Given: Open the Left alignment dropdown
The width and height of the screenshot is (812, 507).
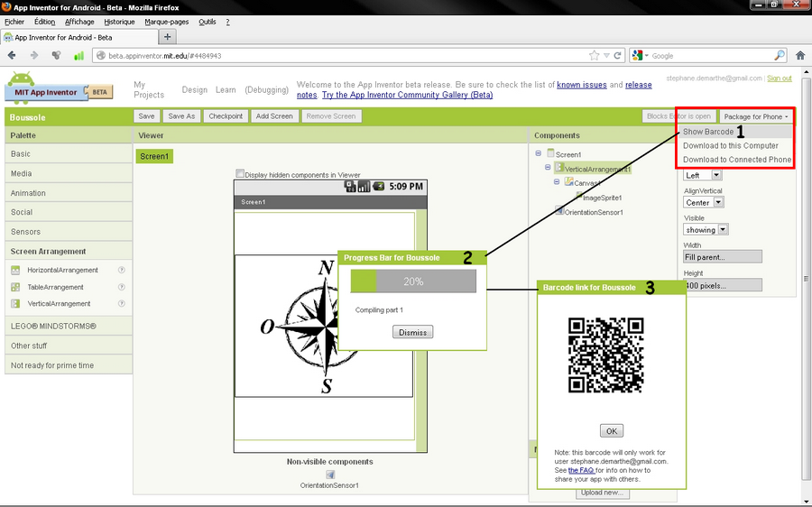Looking at the screenshot, I should point(703,175).
